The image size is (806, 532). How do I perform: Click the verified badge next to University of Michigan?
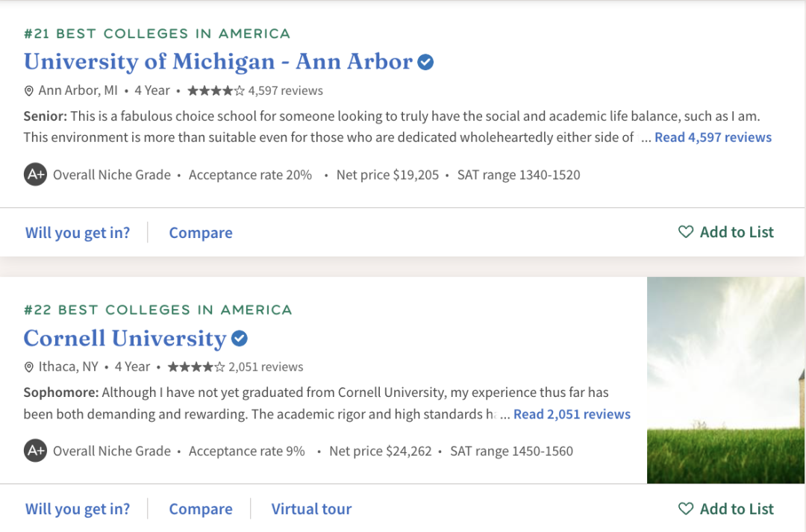point(425,62)
